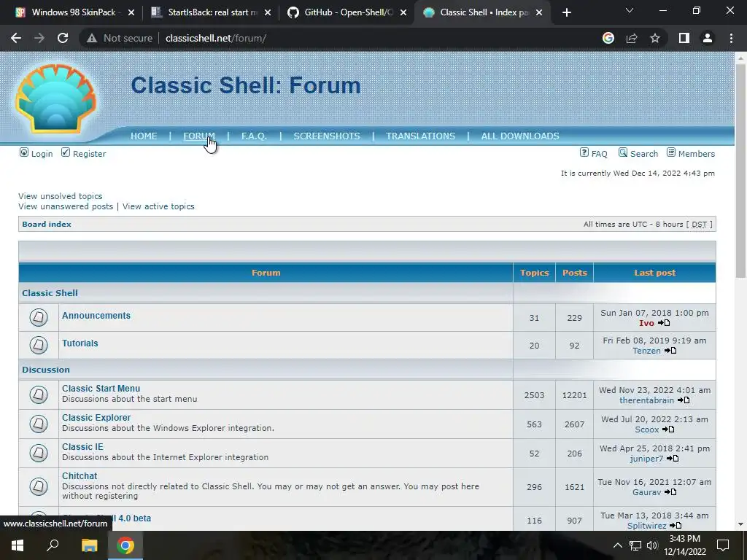Open F.A.Q. in site navigation
The width and height of the screenshot is (747, 560).
pos(254,136)
